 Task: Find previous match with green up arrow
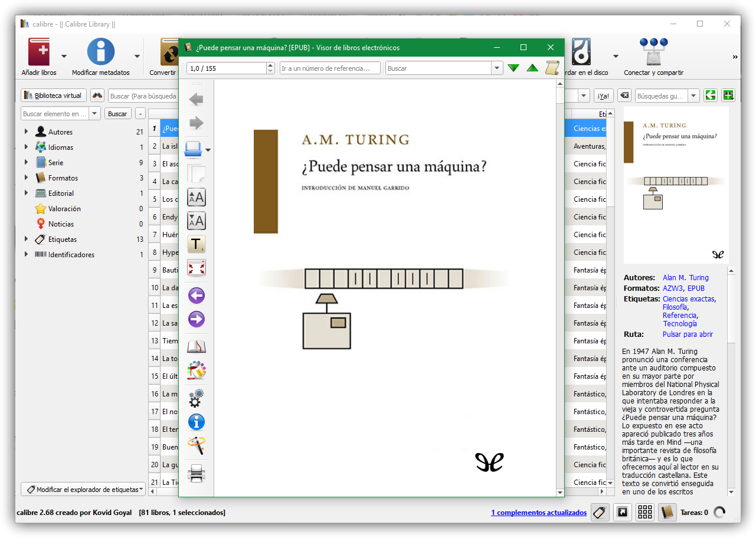click(x=532, y=68)
